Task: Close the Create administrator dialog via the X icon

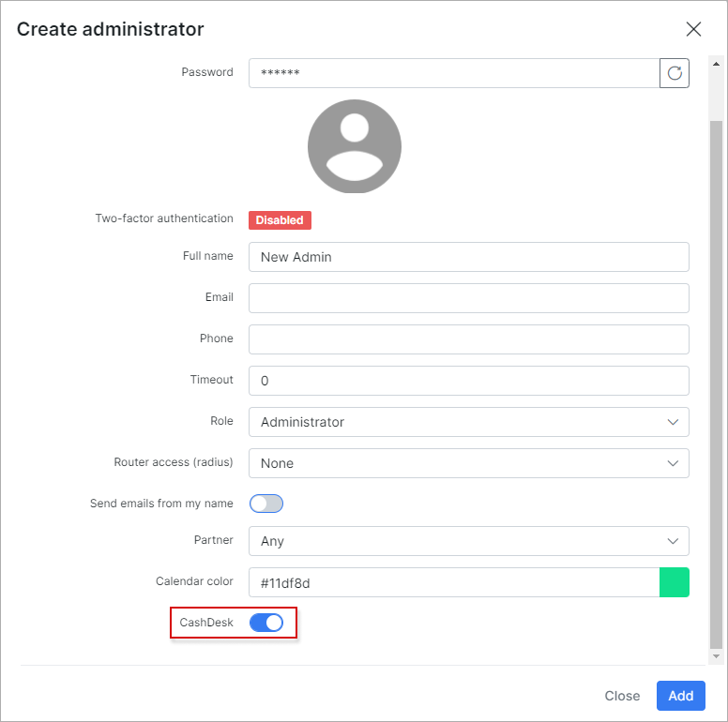Action: [x=693, y=29]
